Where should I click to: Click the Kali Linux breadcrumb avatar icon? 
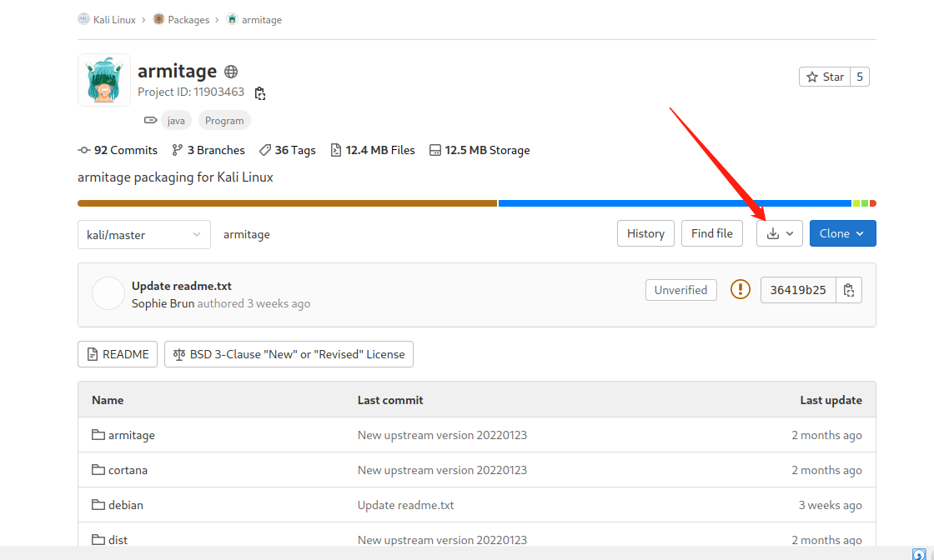coord(83,19)
